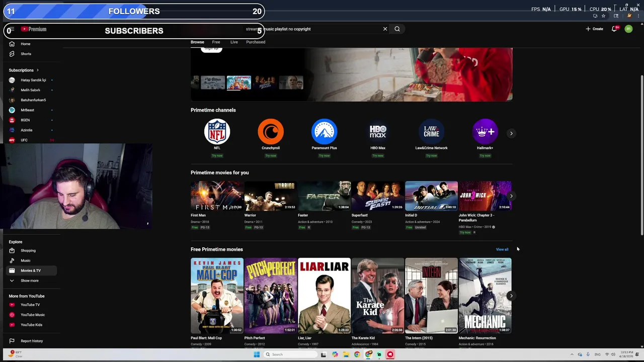Open The Karate Kid poster
644x362 pixels.
coord(378,296)
